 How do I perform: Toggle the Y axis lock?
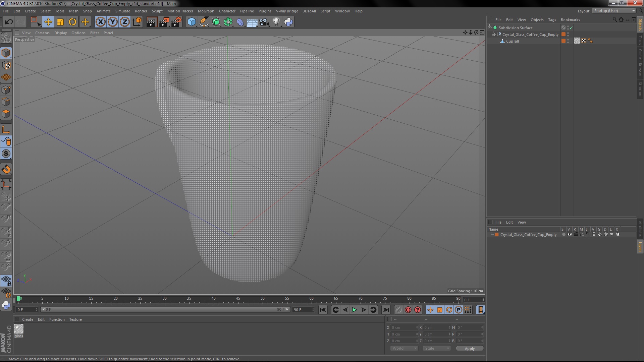113,22
